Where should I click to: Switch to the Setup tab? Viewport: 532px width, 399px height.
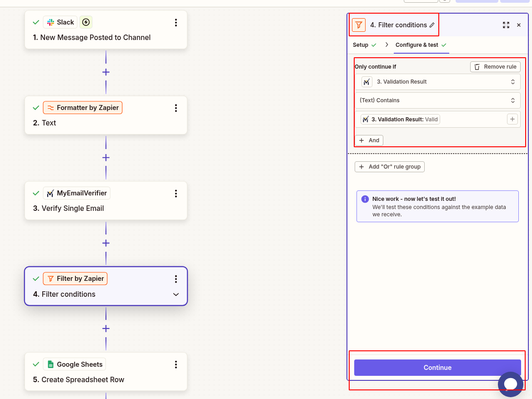(361, 45)
